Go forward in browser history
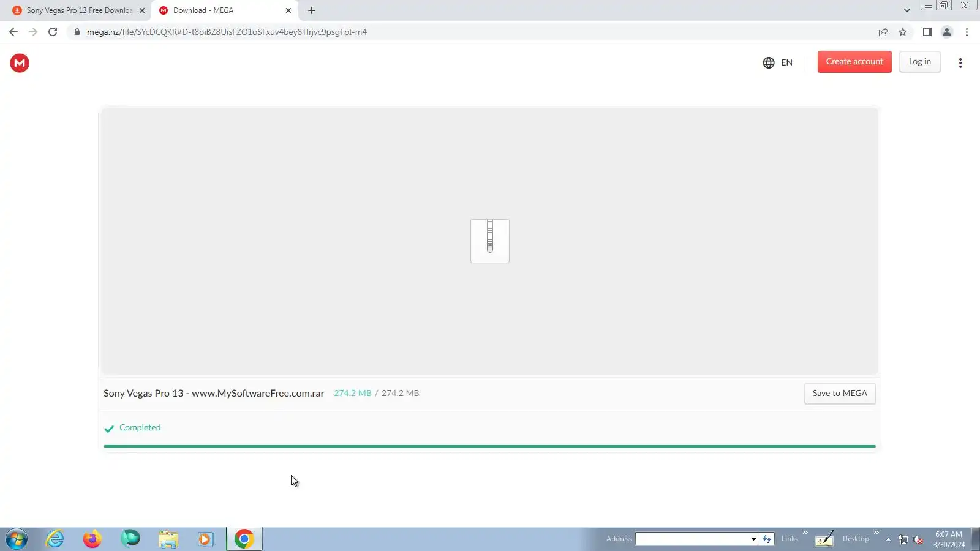The height and width of the screenshot is (551, 980). point(33,32)
